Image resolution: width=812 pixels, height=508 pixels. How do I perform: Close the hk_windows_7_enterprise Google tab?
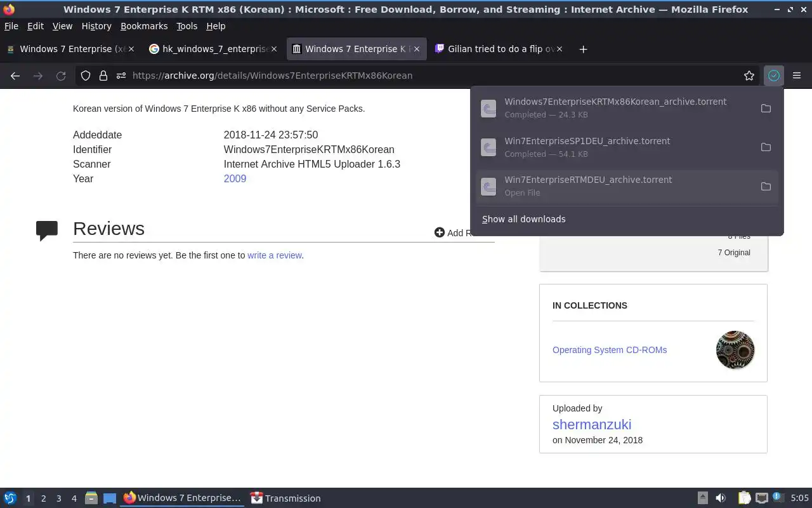(x=274, y=49)
